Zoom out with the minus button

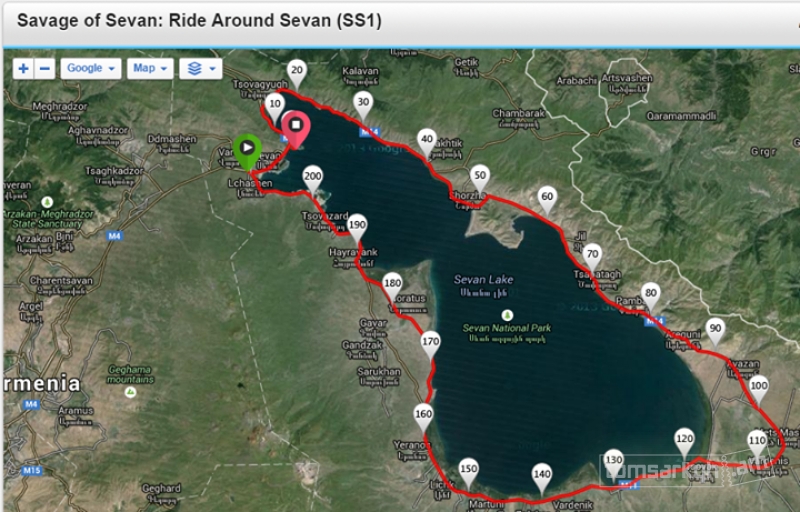click(x=45, y=68)
